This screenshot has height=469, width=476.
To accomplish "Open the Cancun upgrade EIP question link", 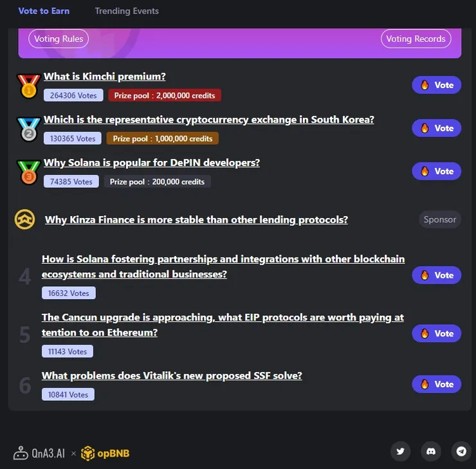I will tap(223, 325).
